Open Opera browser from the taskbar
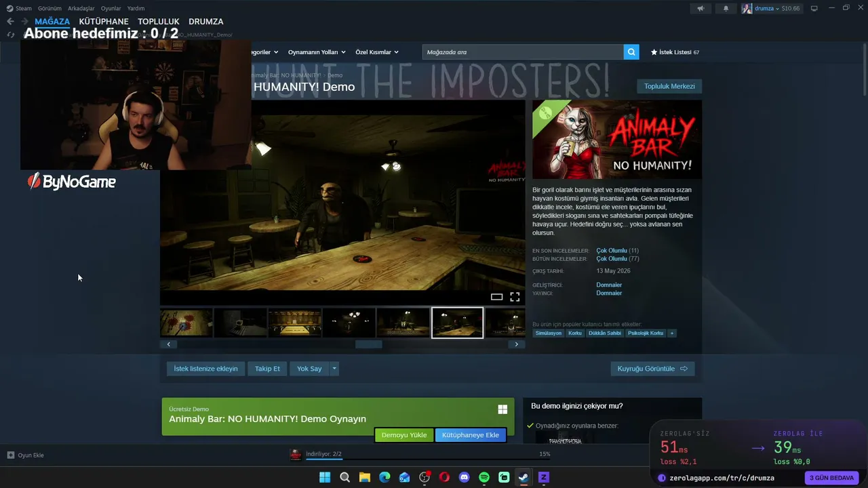The image size is (868, 488). (444, 477)
